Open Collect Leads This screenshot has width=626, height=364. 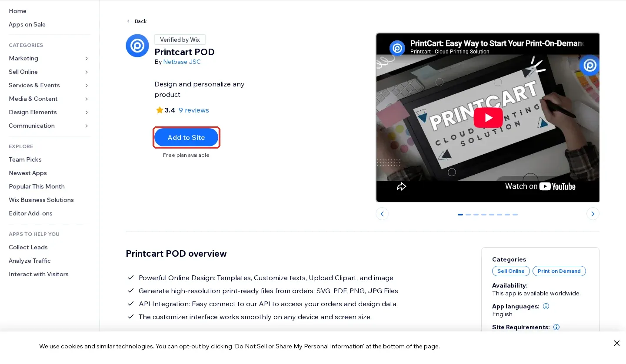pos(28,247)
